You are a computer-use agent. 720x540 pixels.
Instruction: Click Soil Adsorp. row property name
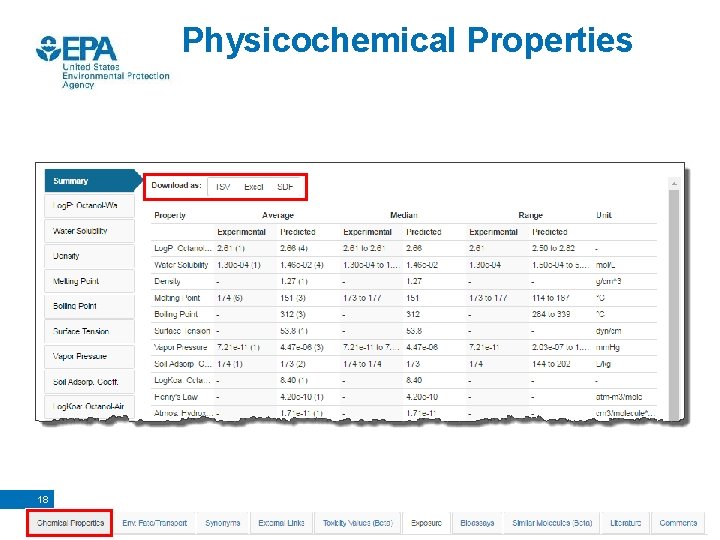182,364
